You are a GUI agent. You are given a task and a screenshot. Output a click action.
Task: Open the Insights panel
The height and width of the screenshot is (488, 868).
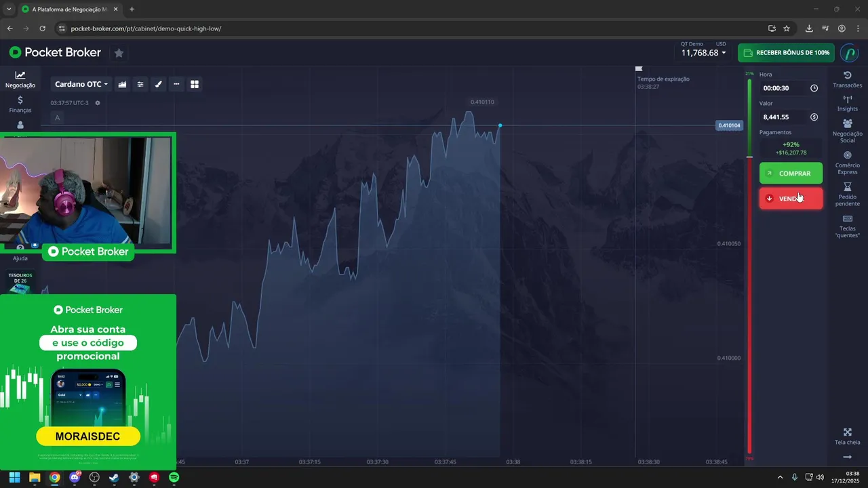click(847, 103)
